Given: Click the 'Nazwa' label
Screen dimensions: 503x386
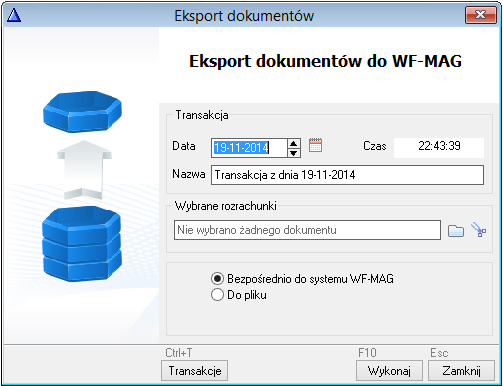Looking at the screenshot, I should pos(189,174).
